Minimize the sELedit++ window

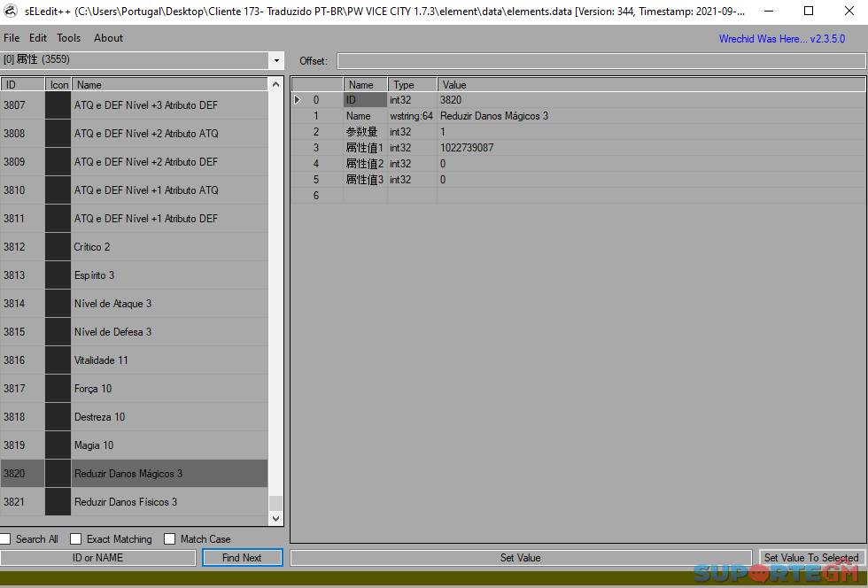[x=769, y=12]
